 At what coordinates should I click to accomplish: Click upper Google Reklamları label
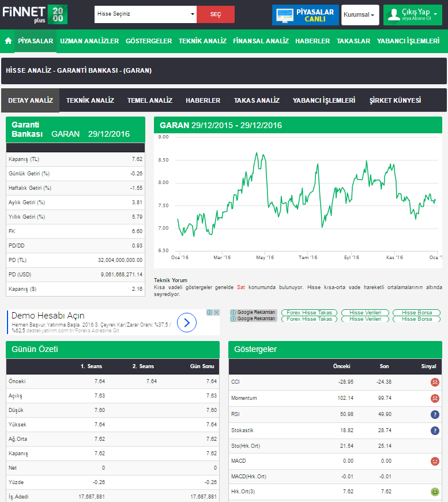tap(254, 312)
